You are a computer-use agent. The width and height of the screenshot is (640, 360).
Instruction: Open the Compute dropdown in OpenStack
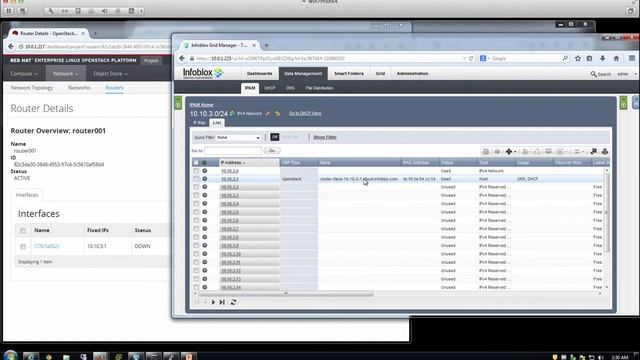point(24,73)
